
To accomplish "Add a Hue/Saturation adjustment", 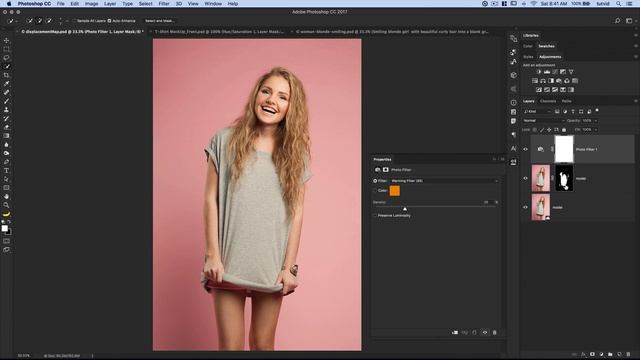I will 535,81.
